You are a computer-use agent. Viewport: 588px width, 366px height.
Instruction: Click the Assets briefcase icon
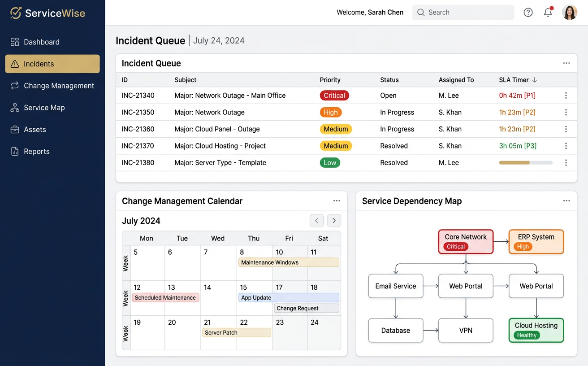pyautogui.click(x=15, y=130)
